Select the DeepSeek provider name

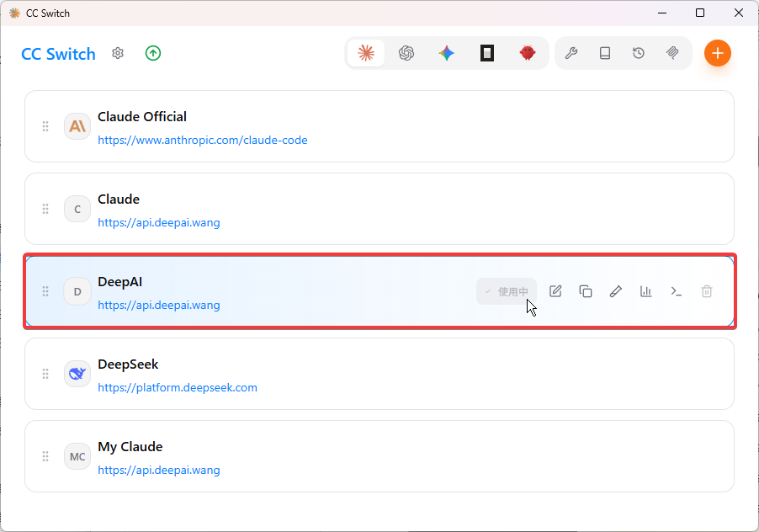[x=128, y=364]
